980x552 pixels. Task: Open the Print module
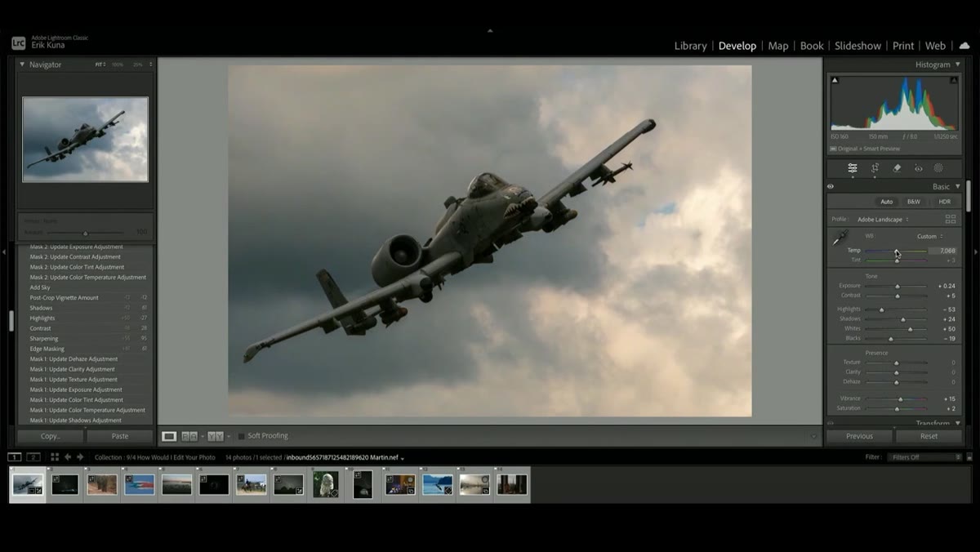pyautogui.click(x=903, y=46)
